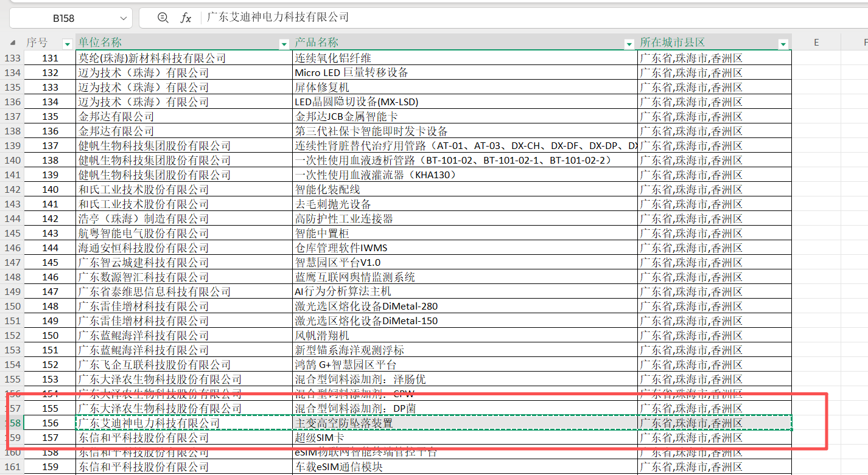This screenshot has height=475, width=868.
Task: Open the 序号 column filter dropdown
Action: pyautogui.click(x=67, y=43)
